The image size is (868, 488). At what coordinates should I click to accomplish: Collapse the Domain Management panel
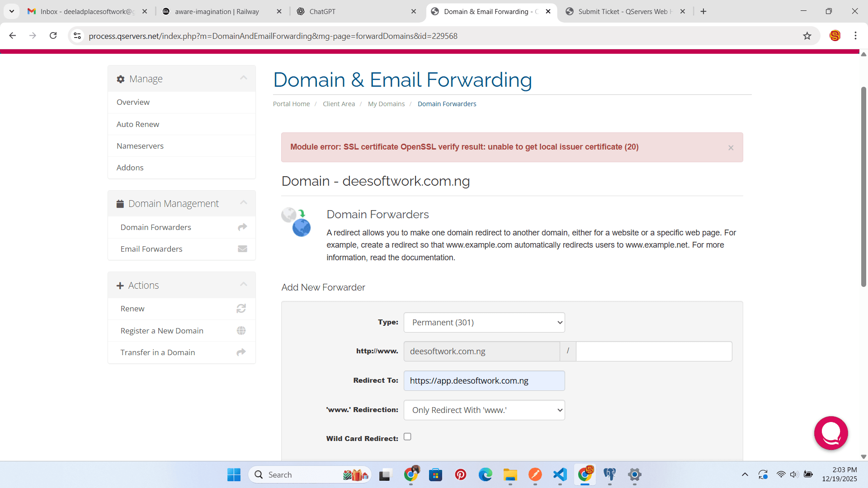click(x=243, y=203)
